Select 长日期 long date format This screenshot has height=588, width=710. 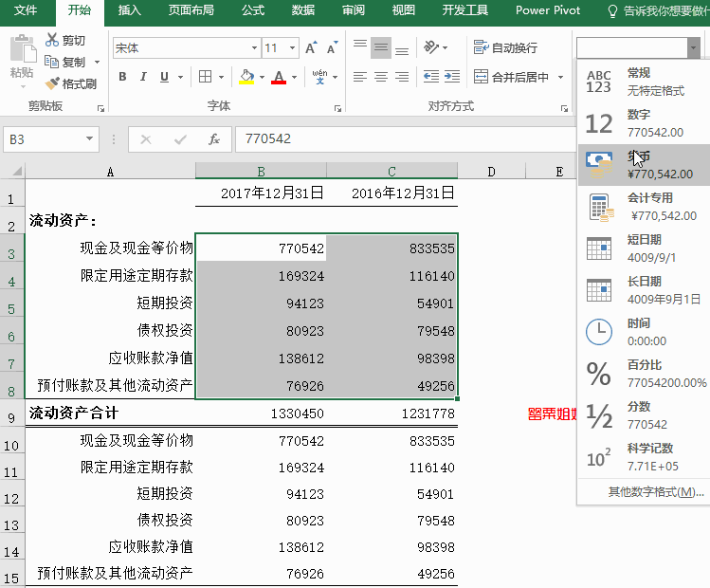pyautogui.click(x=644, y=290)
